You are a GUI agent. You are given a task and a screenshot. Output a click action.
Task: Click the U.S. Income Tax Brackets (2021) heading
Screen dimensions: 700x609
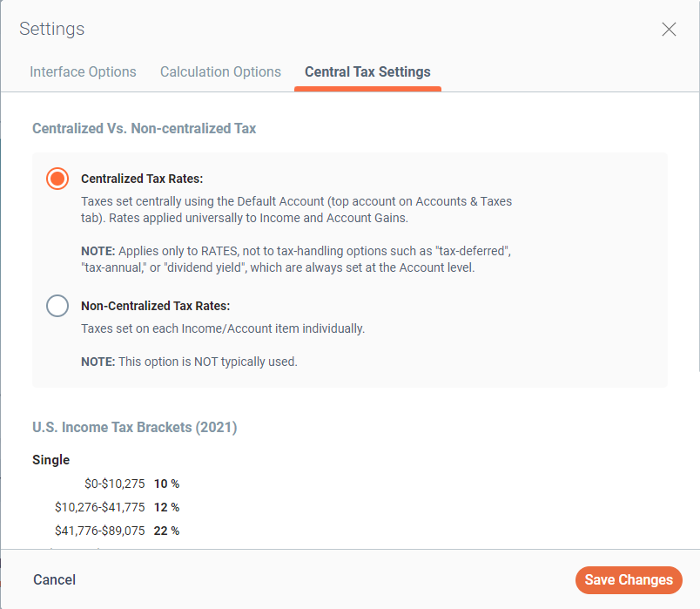tap(134, 427)
